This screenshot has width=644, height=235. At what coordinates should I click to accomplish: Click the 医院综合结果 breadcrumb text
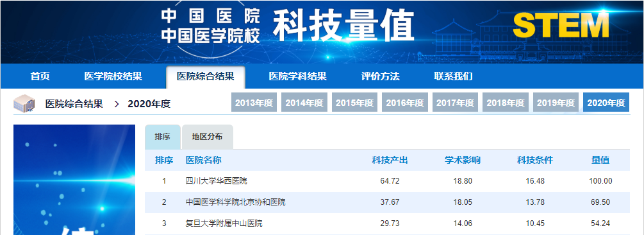click(x=74, y=104)
